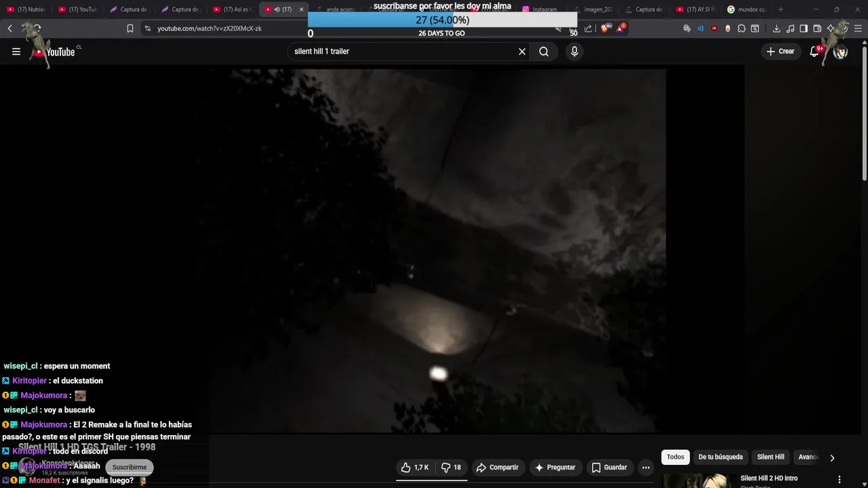
Task: Open the three-dot more actions menu
Action: click(646, 468)
